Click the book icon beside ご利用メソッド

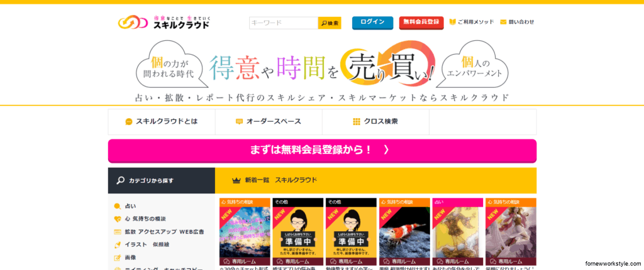click(x=453, y=22)
